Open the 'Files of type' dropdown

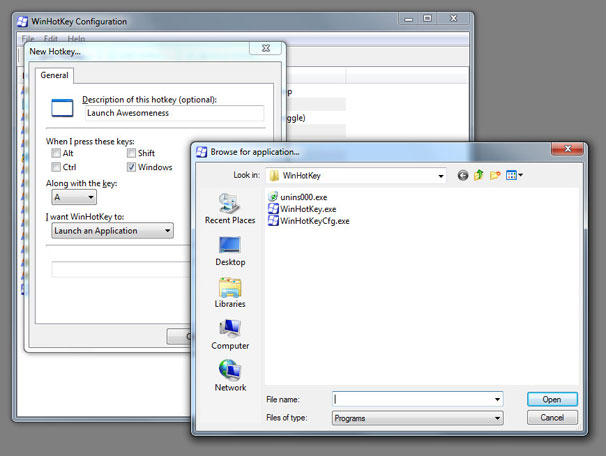[497, 418]
